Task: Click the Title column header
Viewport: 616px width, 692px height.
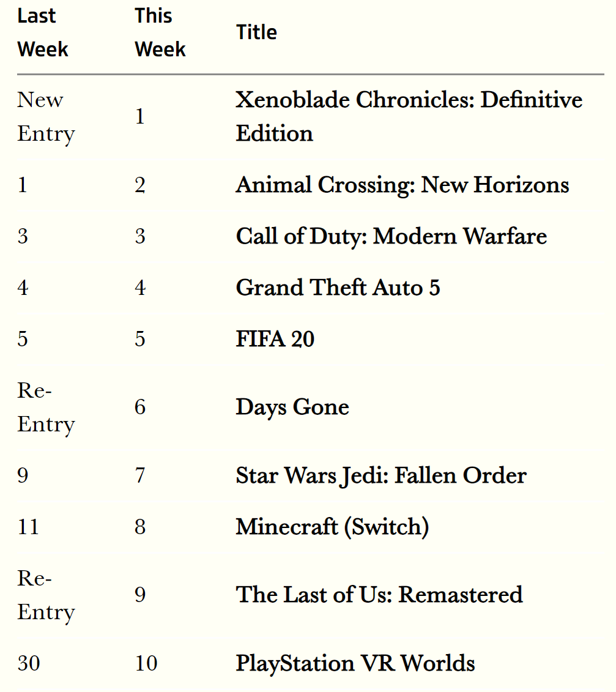Action: point(256,32)
